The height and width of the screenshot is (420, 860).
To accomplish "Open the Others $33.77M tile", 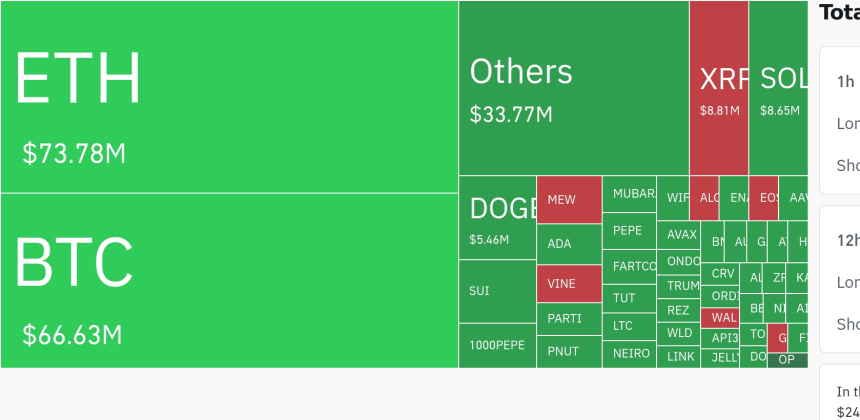I will pyautogui.click(x=573, y=88).
